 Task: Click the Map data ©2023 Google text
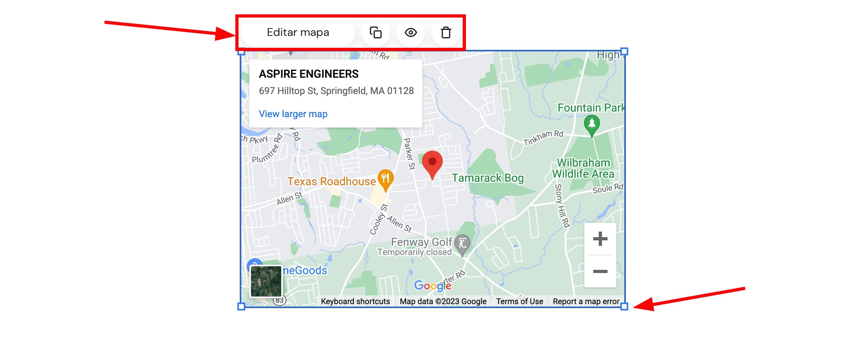tap(443, 301)
